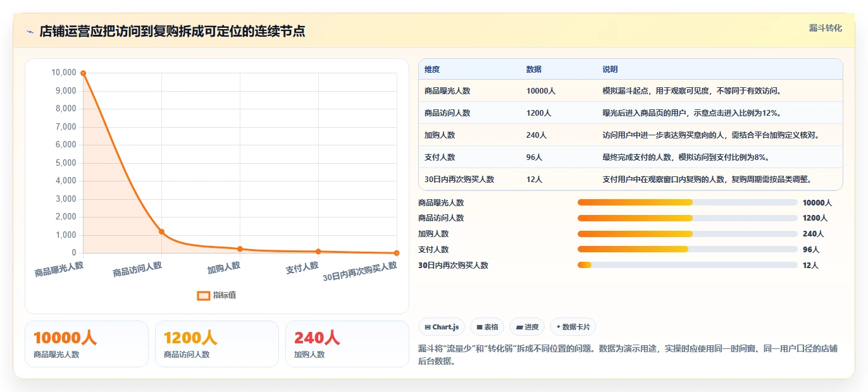Click the 表格 tag
Screen dimensions: 868x392
[x=487, y=327]
